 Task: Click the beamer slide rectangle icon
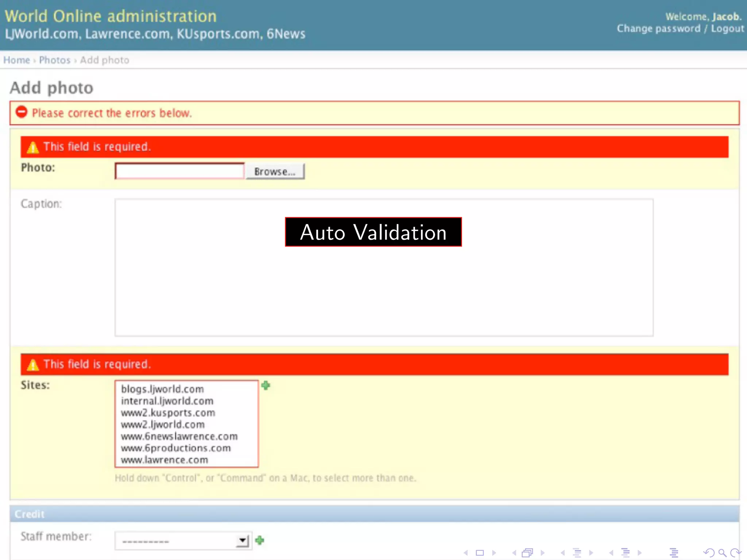480,553
